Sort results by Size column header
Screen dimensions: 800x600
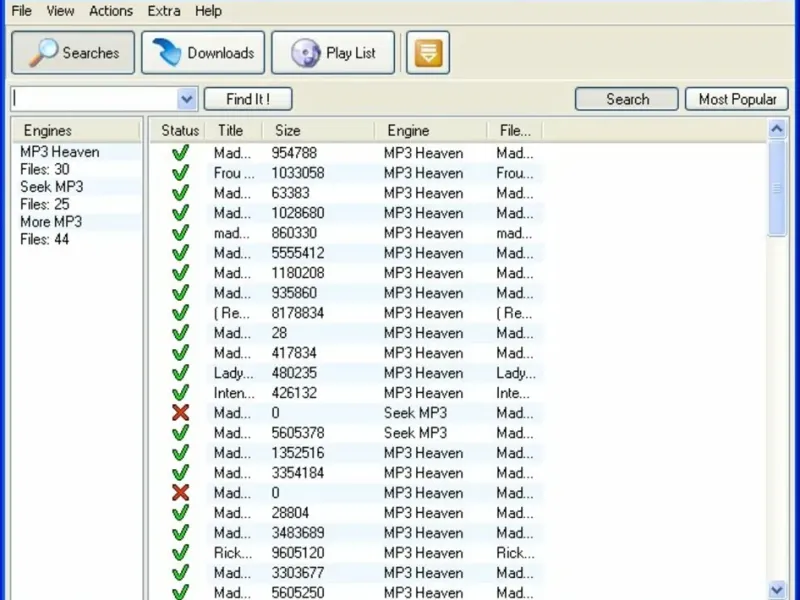(319, 131)
